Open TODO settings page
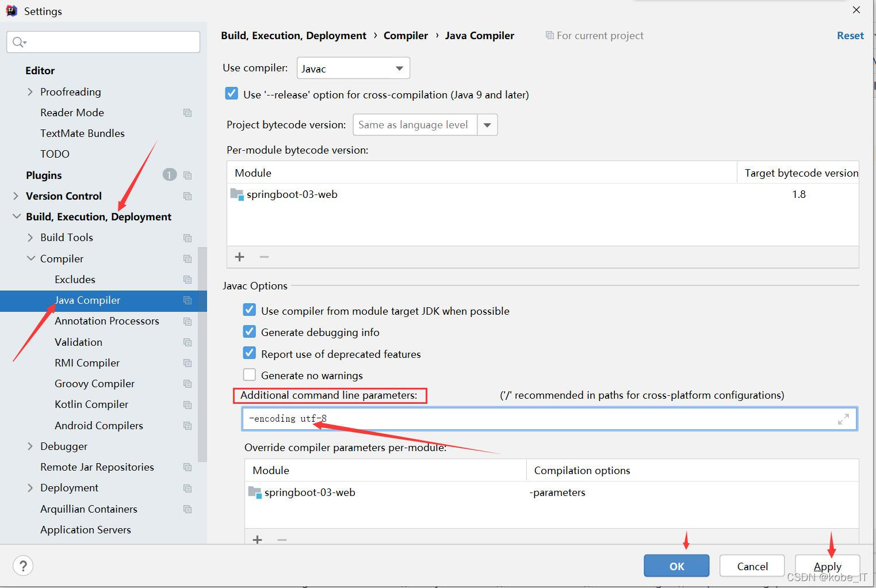876x588 pixels. (55, 154)
